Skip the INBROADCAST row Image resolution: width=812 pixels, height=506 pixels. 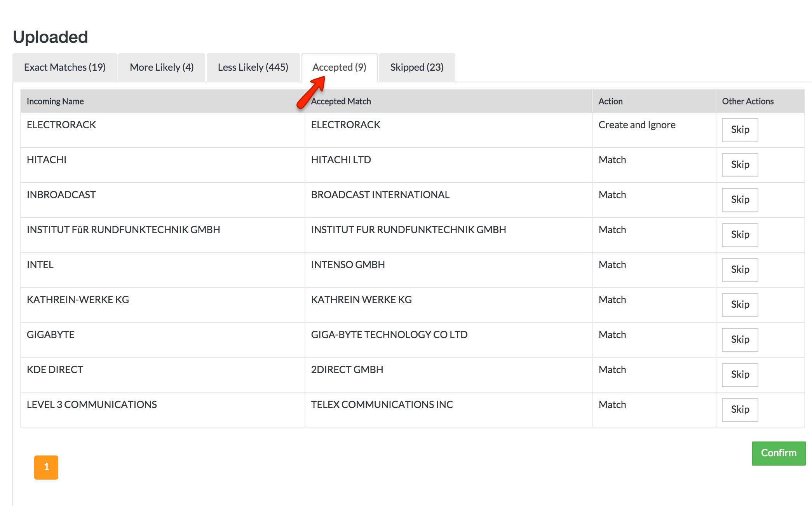[739, 200]
